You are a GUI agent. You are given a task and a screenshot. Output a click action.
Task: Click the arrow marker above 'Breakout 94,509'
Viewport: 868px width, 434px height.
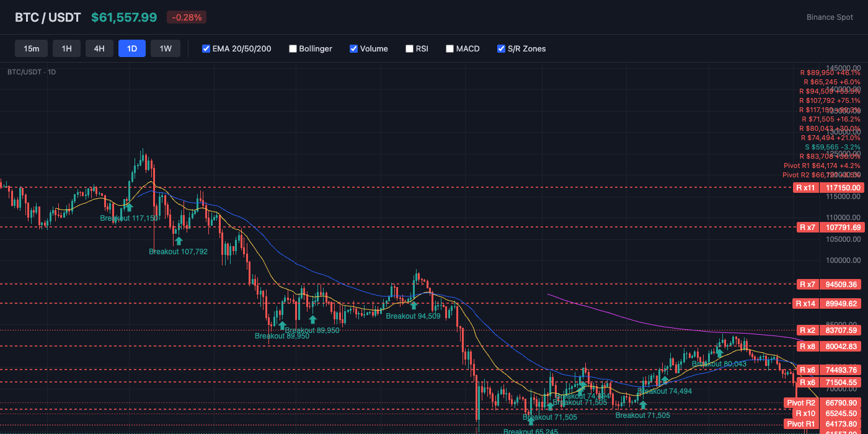pos(414,304)
